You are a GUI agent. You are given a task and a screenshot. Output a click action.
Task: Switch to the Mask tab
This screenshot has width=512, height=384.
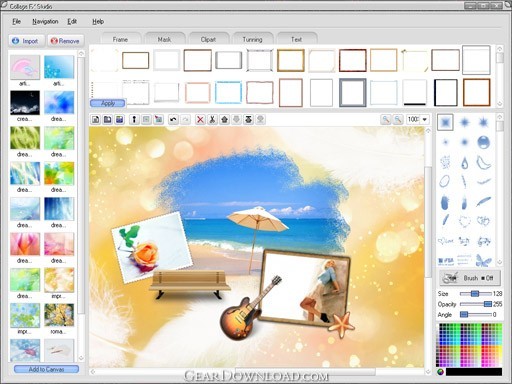[164, 39]
